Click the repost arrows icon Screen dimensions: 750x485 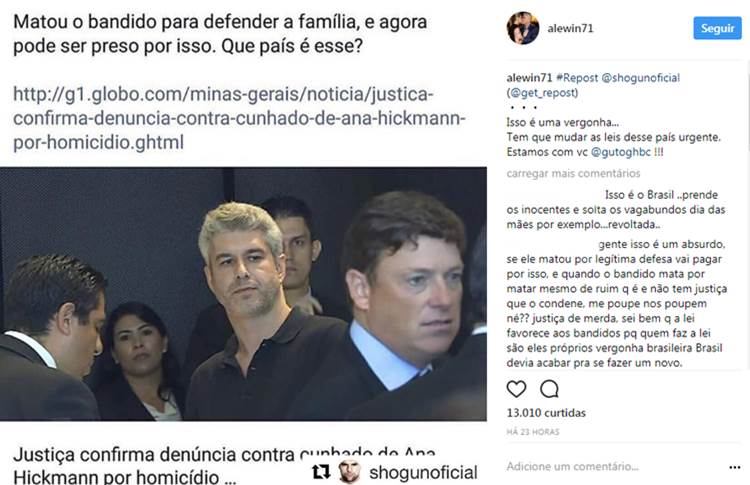click(321, 472)
